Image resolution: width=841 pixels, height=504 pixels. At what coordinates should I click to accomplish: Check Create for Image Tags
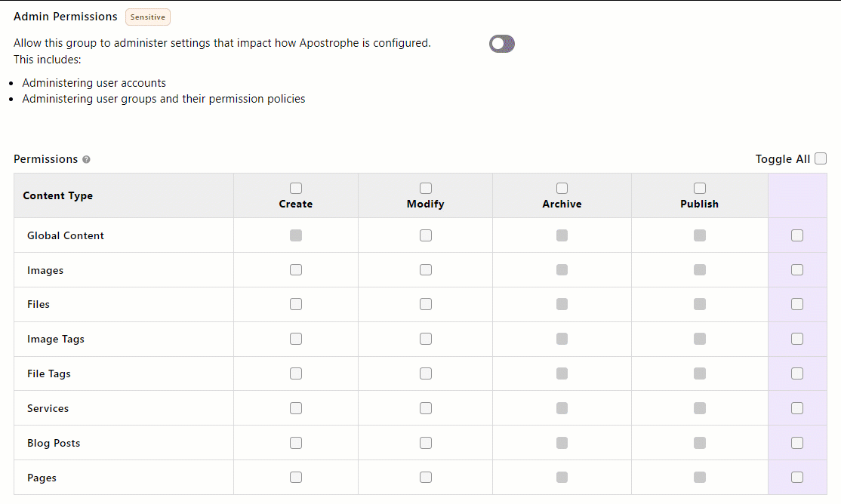pos(295,339)
